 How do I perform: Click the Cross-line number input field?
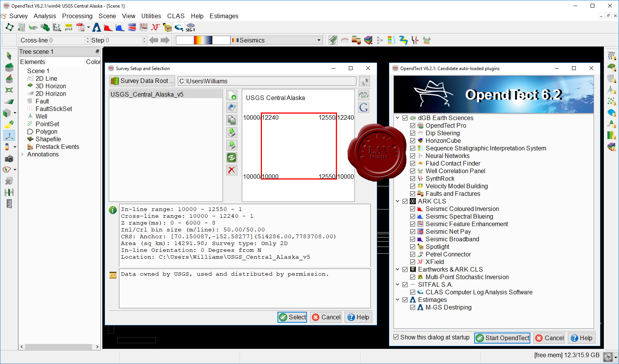tap(67, 40)
